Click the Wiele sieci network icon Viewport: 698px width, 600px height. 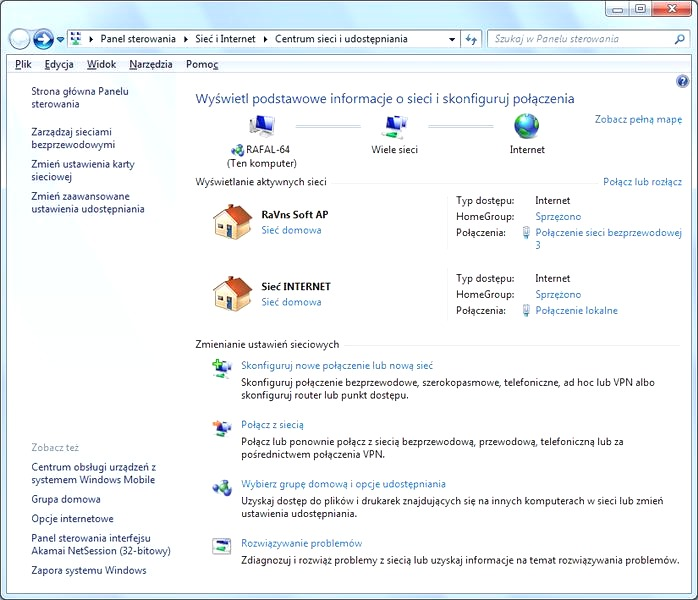coord(394,126)
